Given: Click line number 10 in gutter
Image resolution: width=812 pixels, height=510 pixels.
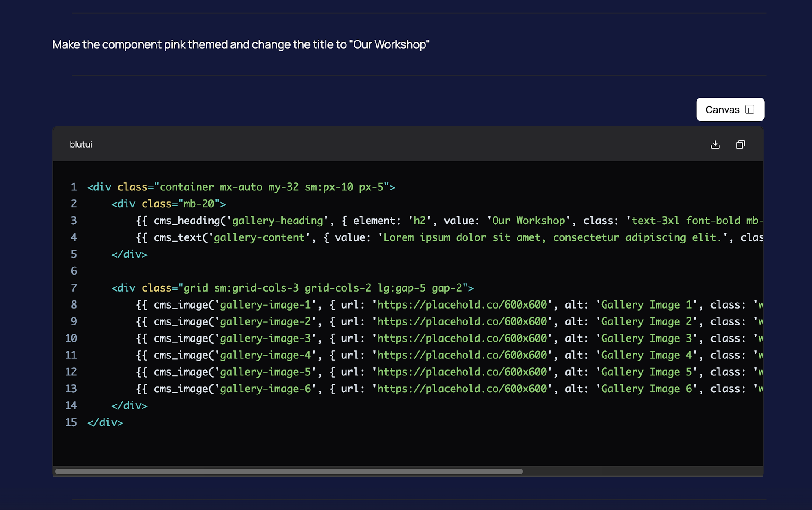Looking at the screenshot, I should pos(71,338).
